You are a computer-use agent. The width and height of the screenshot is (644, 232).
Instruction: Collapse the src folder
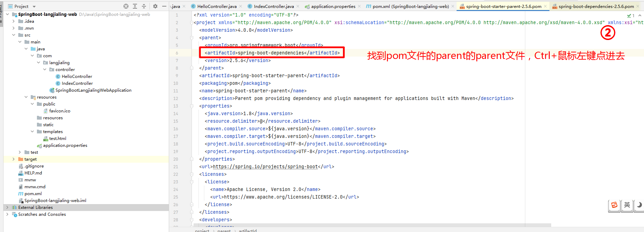(x=13, y=35)
